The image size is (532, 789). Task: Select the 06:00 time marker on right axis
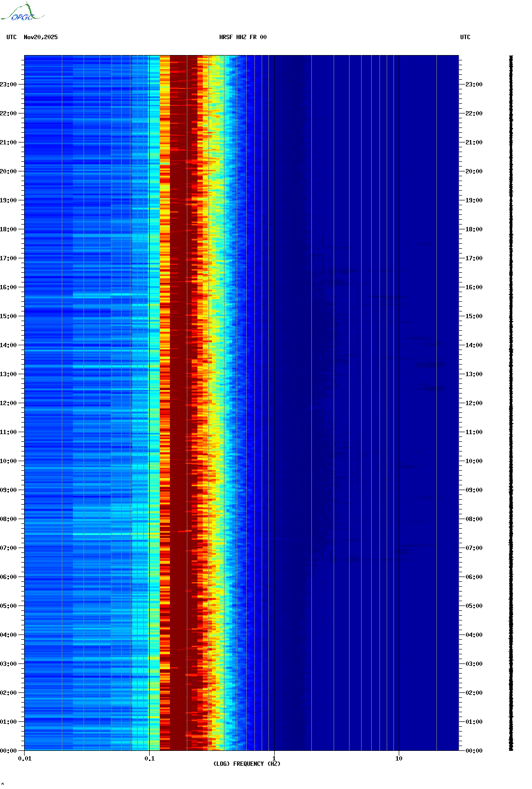[474, 577]
